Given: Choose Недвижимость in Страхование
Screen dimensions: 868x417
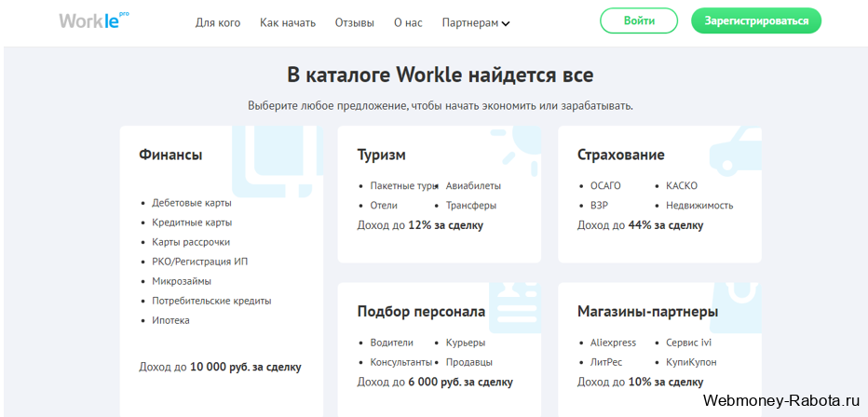Looking at the screenshot, I should pos(699,205).
